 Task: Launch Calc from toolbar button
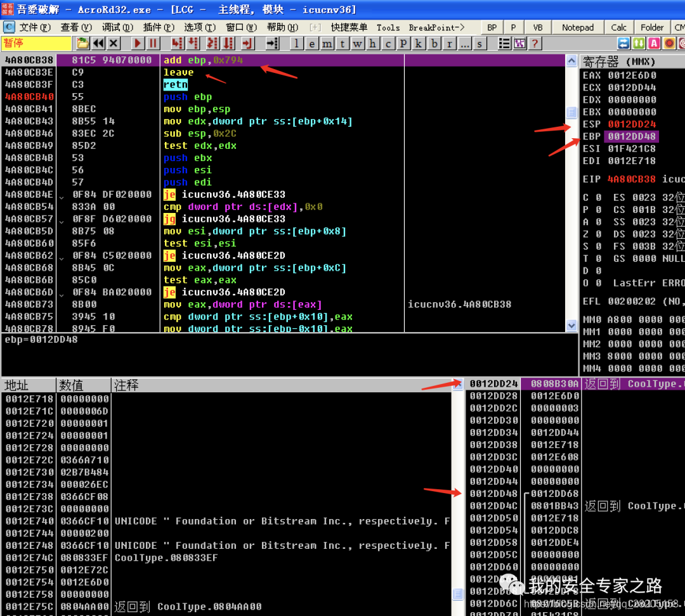coord(618,27)
